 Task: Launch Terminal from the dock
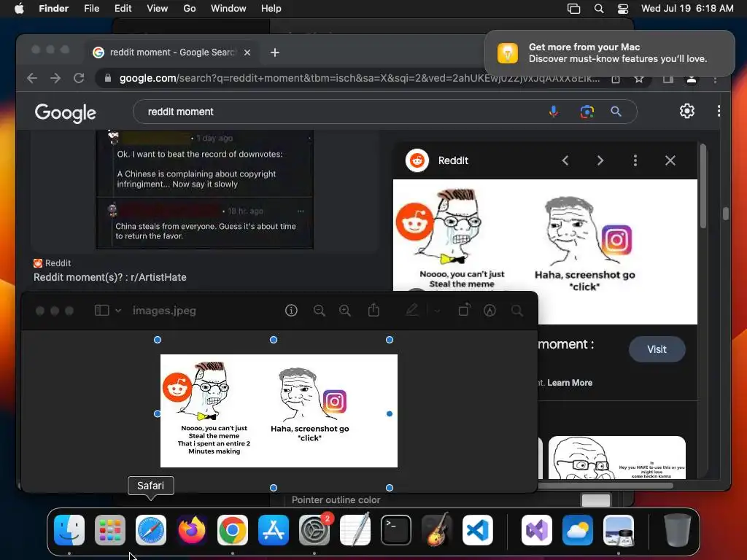pos(396,529)
